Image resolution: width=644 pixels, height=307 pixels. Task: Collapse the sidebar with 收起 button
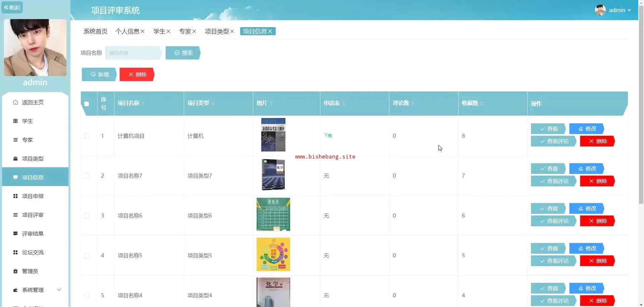click(x=12, y=7)
